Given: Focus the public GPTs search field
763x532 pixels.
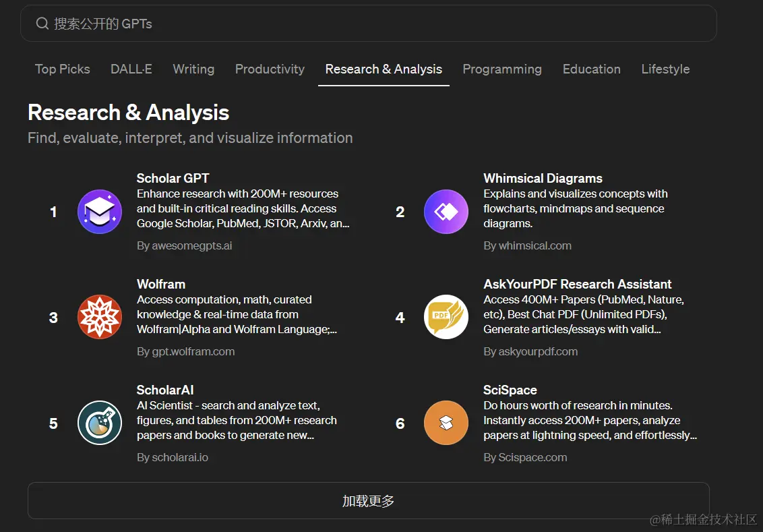Looking at the screenshot, I should (x=369, y=24).
